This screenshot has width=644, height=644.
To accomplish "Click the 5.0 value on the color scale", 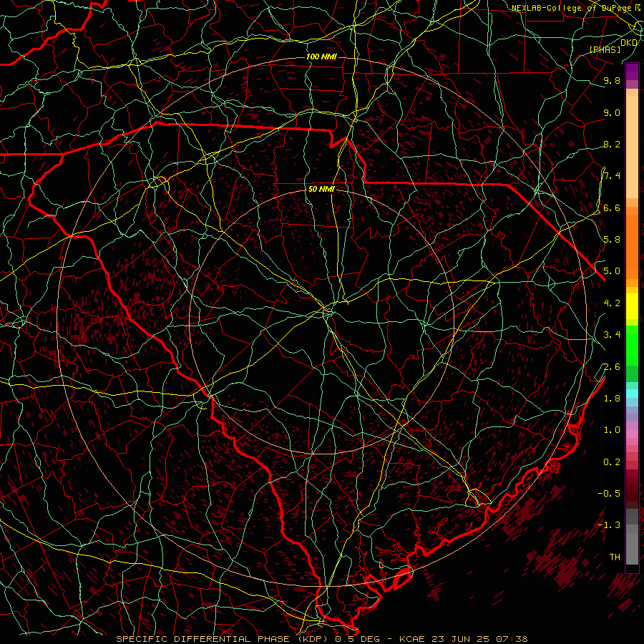I will [612, 271].
